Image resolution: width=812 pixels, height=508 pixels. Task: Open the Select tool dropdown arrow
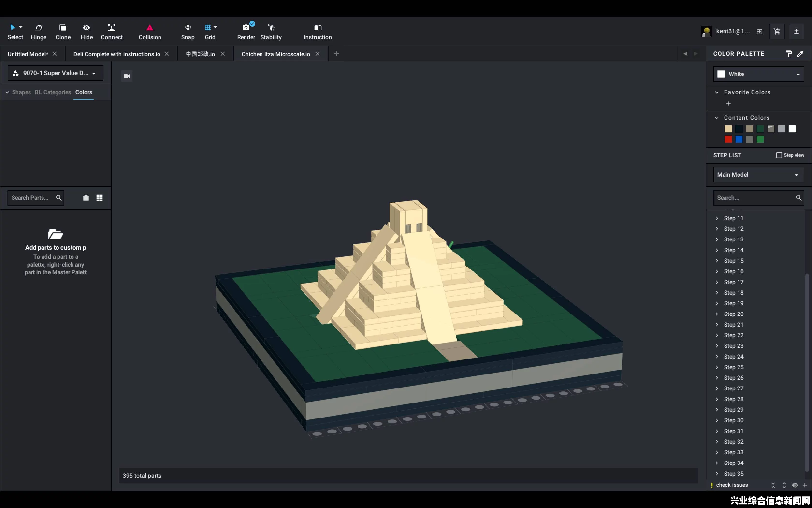tap(21, 27)
